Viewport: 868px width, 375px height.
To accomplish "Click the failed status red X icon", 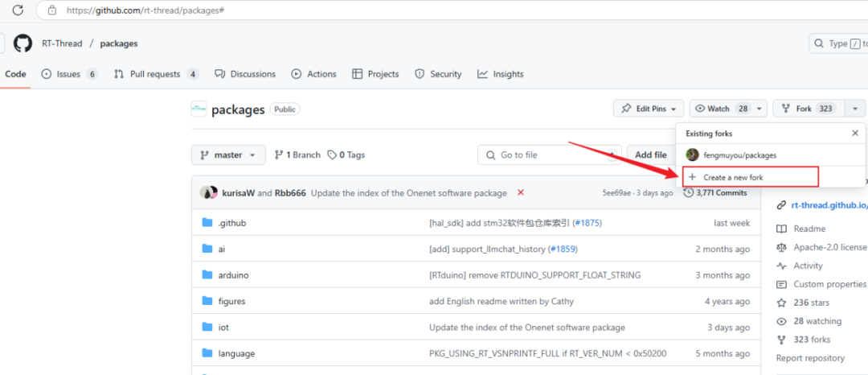I will pos(520,192).
